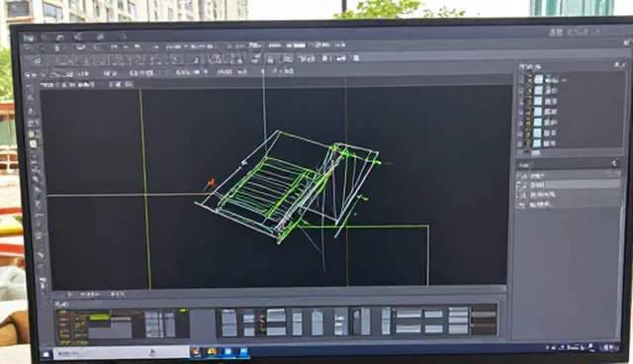
Task: Open the Windows Start menu
Action: (x=46, y=355)
